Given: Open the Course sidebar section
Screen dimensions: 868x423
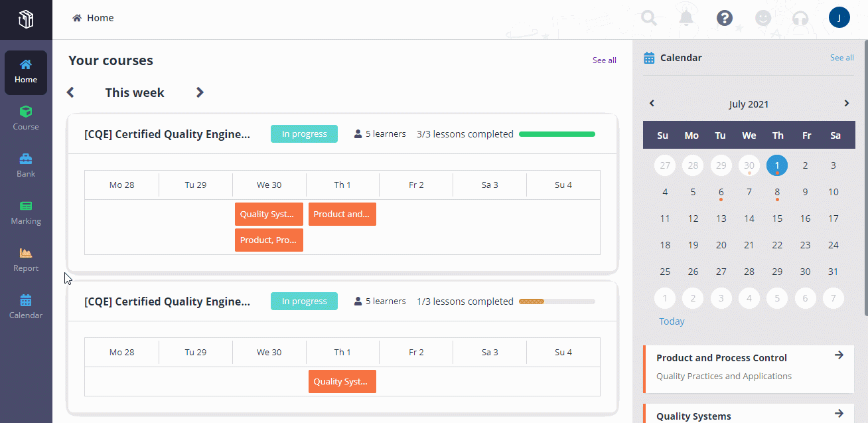Looking at the screenshot, I should pos(26,118).
